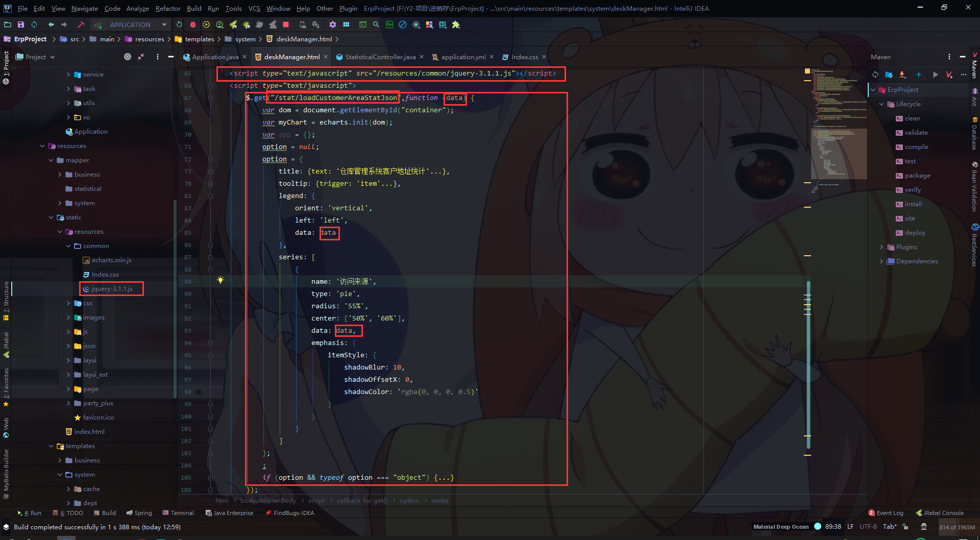Screen dimensions: 980x540
Task: Open Project panel options menu (three dots)
Action: tap(157, 57)
